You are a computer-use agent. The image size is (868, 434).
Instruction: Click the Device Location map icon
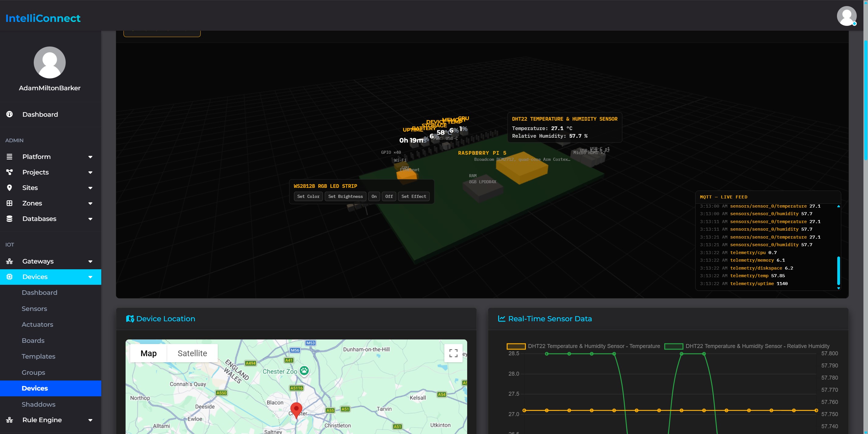(130, 319)
